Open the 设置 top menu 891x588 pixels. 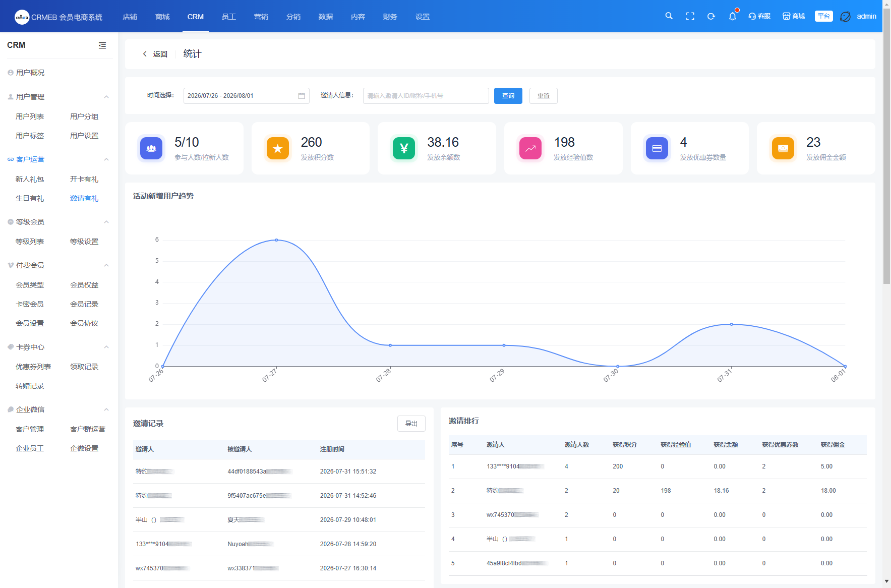[x=423, y=17]
